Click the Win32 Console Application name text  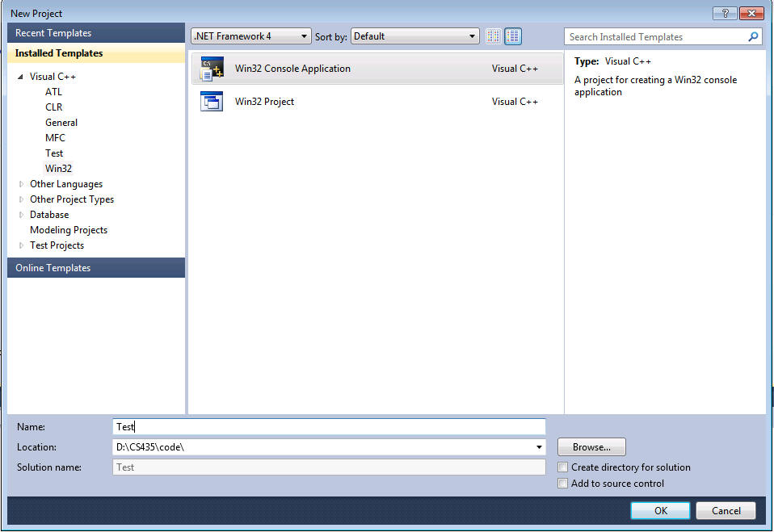pos(292,69)
